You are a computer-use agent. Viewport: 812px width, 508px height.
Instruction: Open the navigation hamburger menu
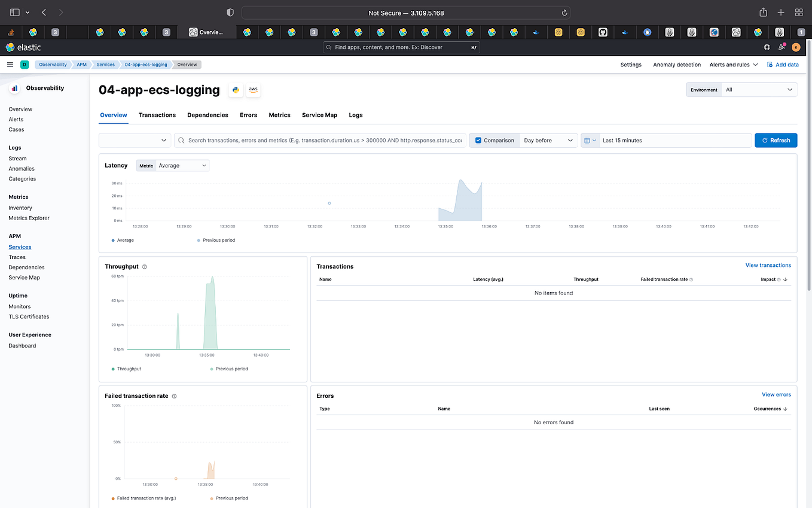click(10, 64)
